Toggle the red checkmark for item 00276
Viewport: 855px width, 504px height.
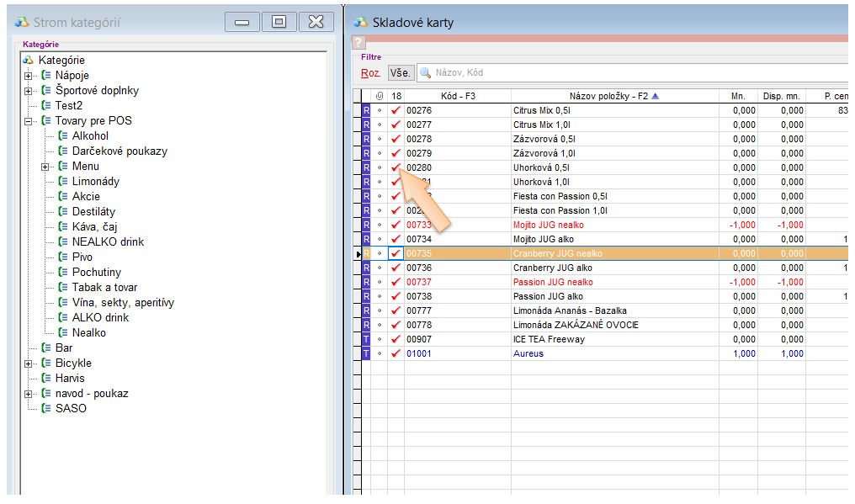click(396, 110)
